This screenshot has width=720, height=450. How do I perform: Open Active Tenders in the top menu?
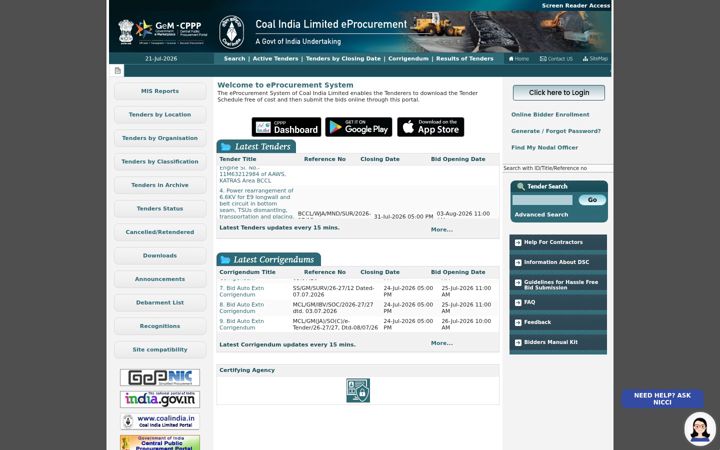click(275, 59)
